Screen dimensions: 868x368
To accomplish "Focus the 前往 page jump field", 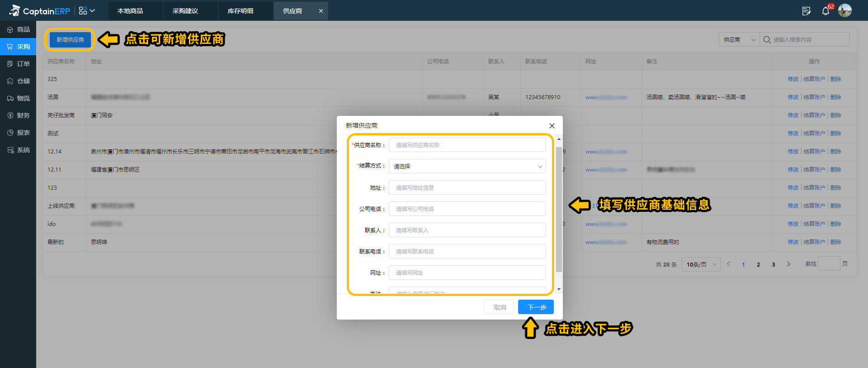I will click(x=829, y=264).
